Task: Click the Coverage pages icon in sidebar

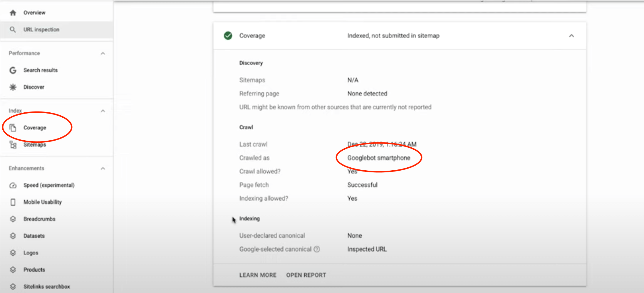Action: 13,128
